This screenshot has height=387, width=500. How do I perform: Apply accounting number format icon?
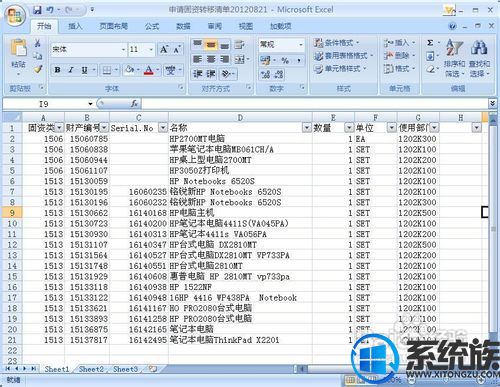tap(266, 60)
